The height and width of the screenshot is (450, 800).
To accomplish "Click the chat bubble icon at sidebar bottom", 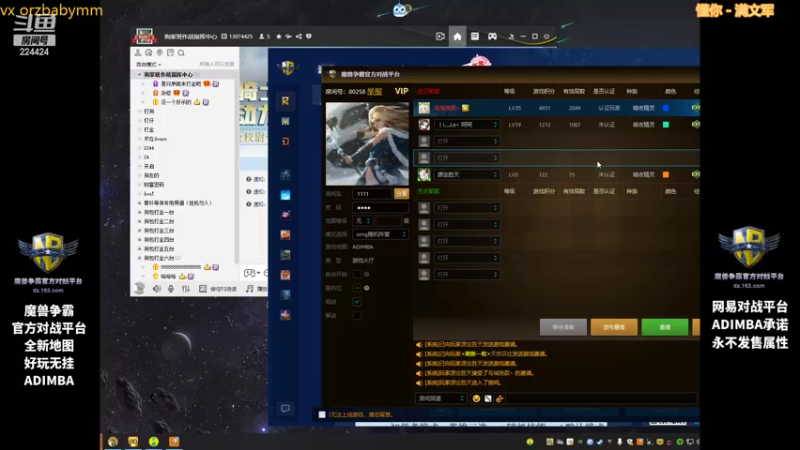I will coord(285,408).
